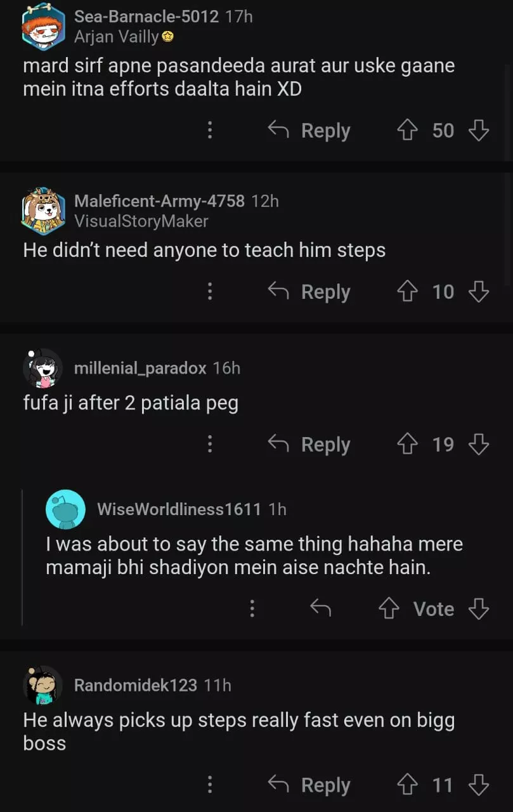Viewport: 513px width, 812px height.
Task: Open Maleficent-Army-4758's user profile
Action: pos(159,201)
